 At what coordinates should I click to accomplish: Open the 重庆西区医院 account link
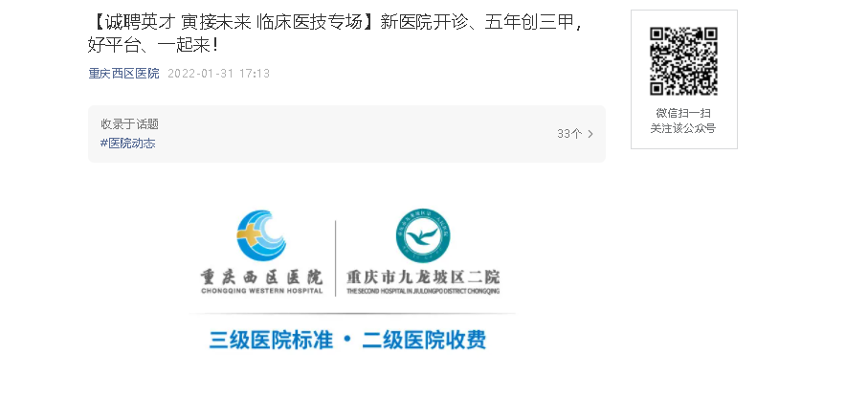coord(124,74)
